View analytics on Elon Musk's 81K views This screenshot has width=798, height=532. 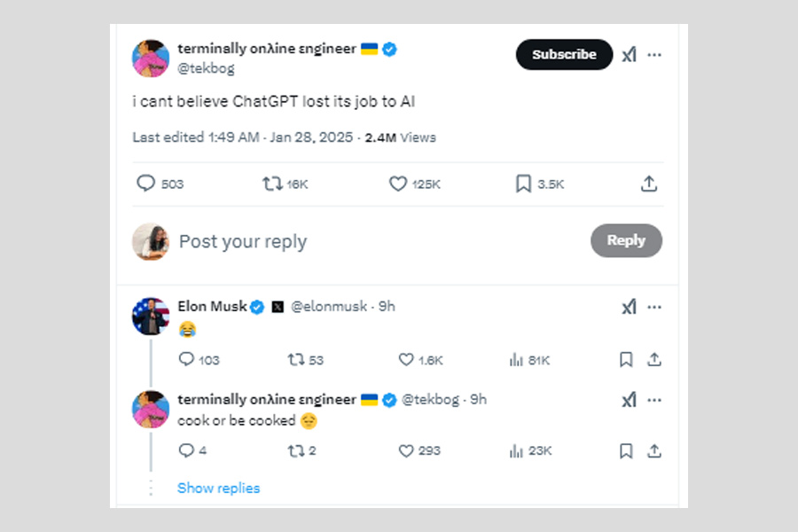point(517,359)
